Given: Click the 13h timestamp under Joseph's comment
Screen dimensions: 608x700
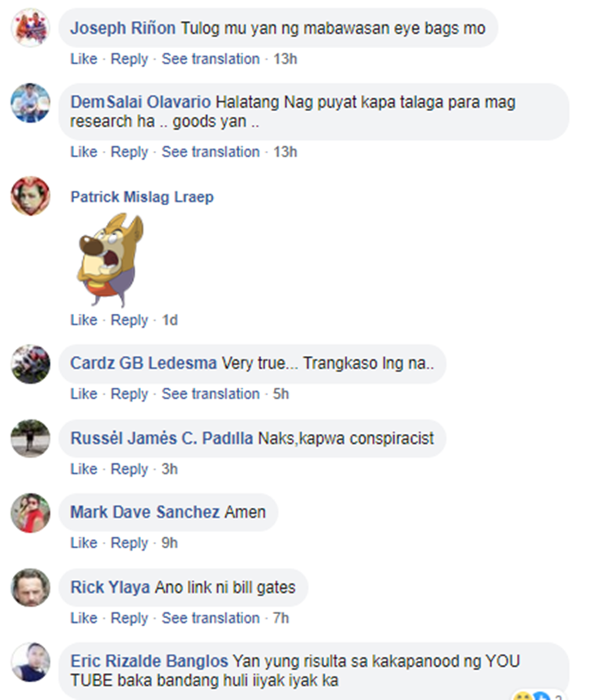Looking at the screenshot, I should [285, 59].
